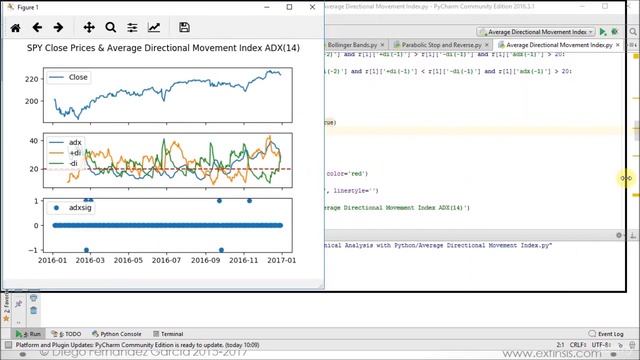Open the CRLF line separator selector
The width and height of the screenshot is (640, 360).
pyautogui.click(x=578, y=345)
